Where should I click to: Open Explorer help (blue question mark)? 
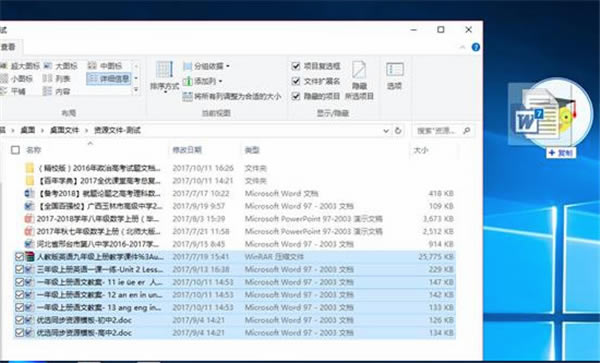click(x=476, y=47)
